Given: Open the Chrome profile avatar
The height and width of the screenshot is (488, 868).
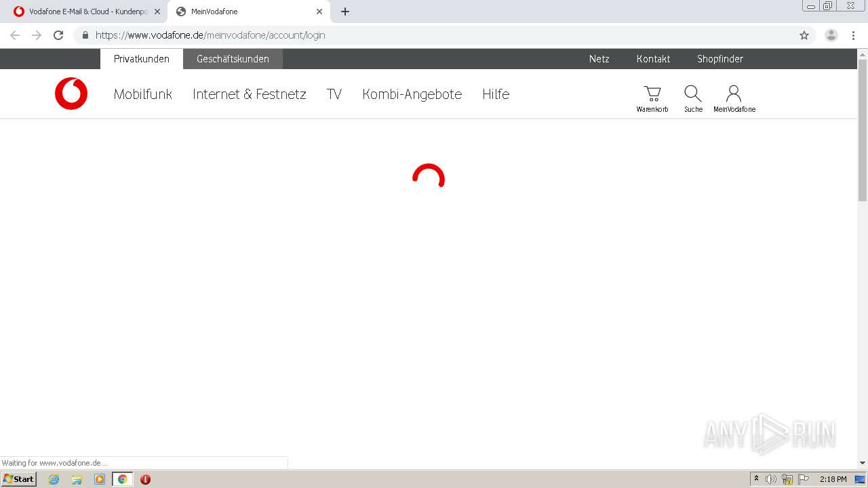Looking at the screenshot, I should tap(831, 35).
